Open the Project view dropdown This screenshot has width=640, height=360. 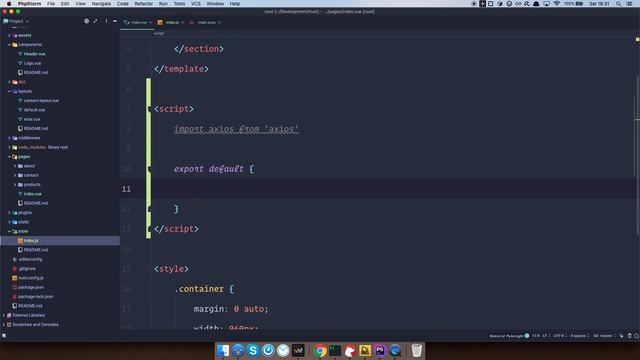16,21
